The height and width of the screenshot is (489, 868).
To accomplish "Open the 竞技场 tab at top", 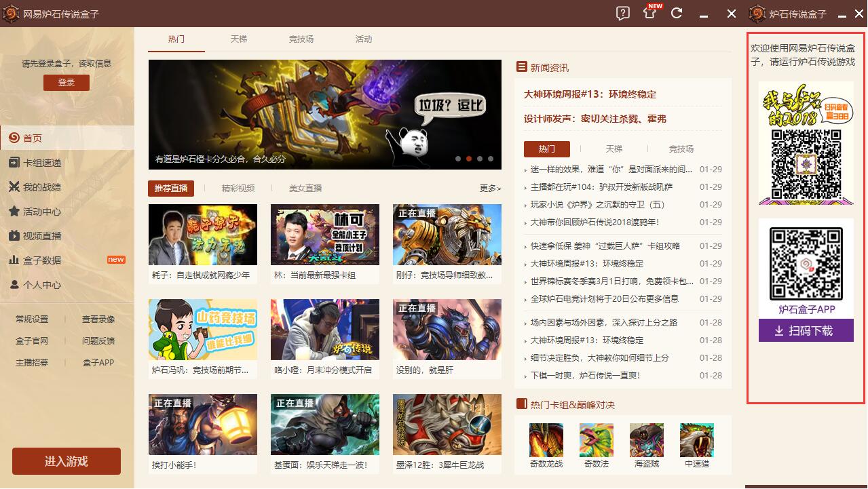I will point(301,39).
